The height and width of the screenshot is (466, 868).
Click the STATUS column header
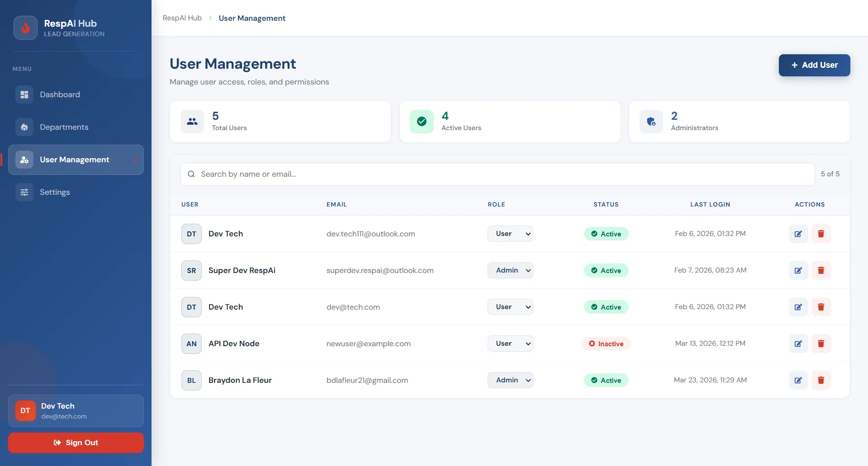click(x=606, y=204)
